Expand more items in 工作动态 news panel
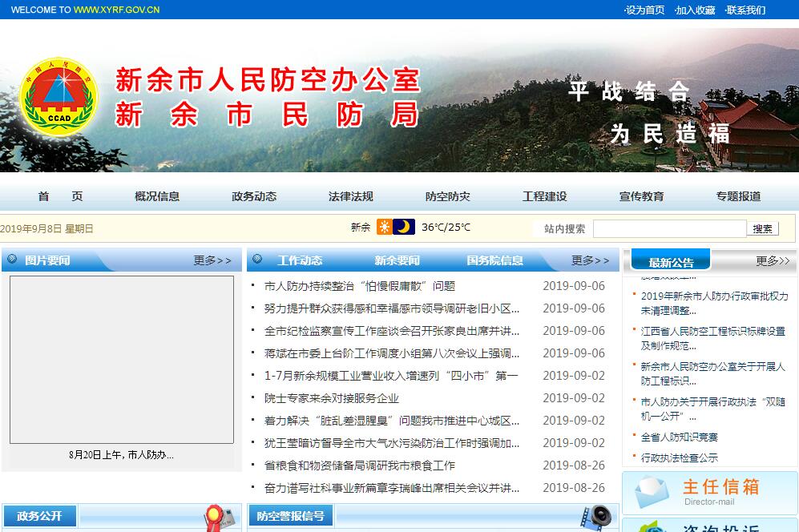The height and width of the screenshot is (532, 799). [x=591, y=260]
